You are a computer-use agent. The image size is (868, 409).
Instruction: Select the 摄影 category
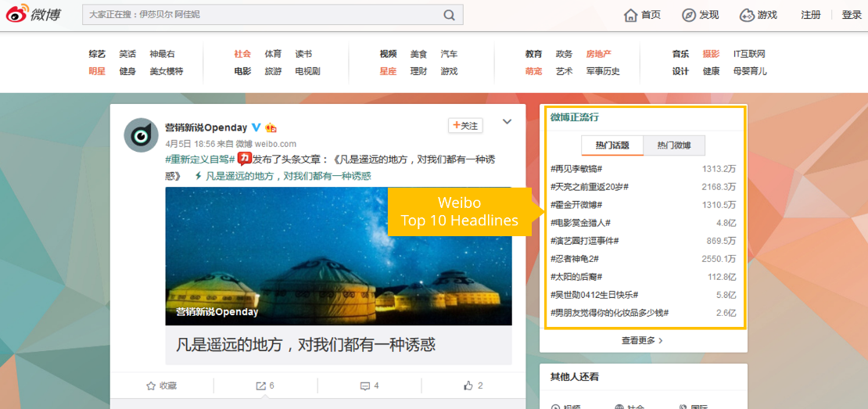click(711, 54)
